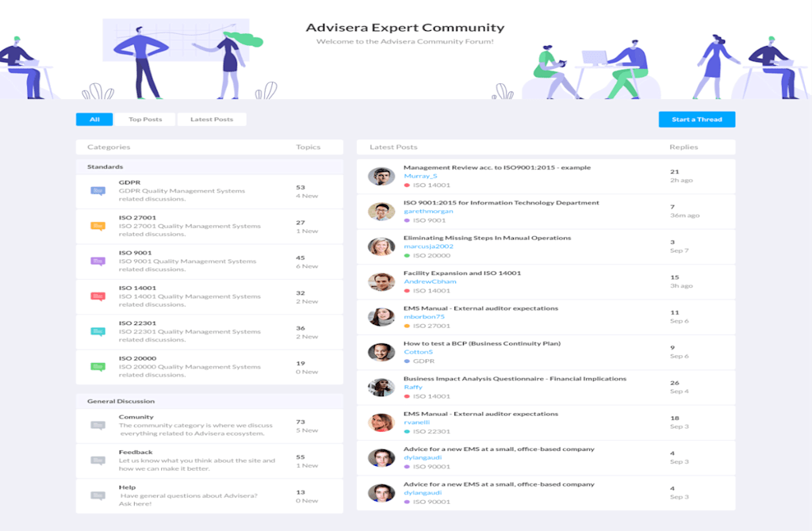812x531 pixels.
Task: Open the ISO 14001 category title
Action: (x=137, y=288)
